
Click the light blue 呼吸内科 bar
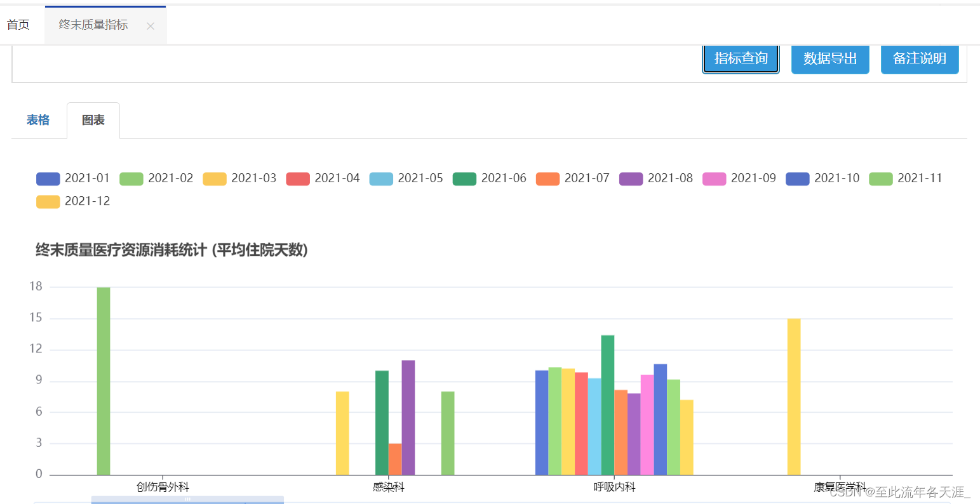[x=594, y=427]
